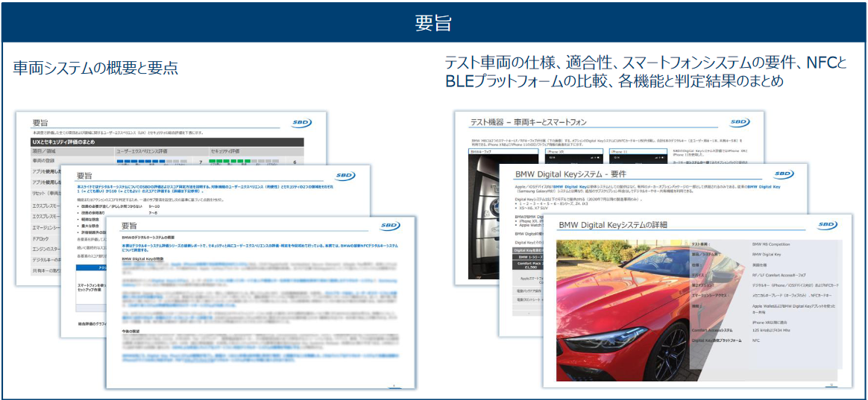The width and height of the screenshot is (868, 400).
Task: Select the heading starting with テスト車両の仕様
Action: (x=645, y=72)
